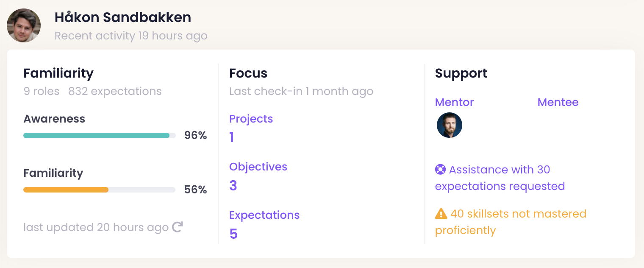The image size is (644, 268).
Task: Open Håkon Sandbakken's profile avatar
Action: (24, 25)
